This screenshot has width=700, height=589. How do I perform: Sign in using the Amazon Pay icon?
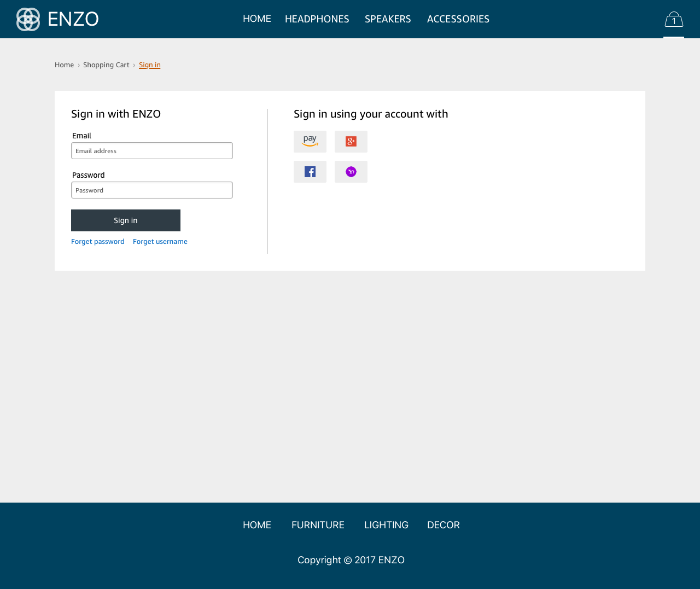(310, 142)
